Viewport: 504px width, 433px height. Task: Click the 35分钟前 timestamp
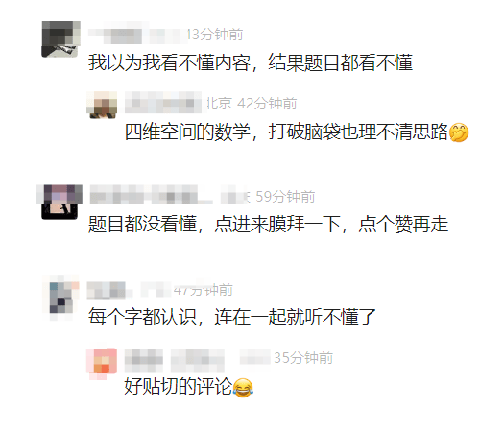(x=303, y=358)
